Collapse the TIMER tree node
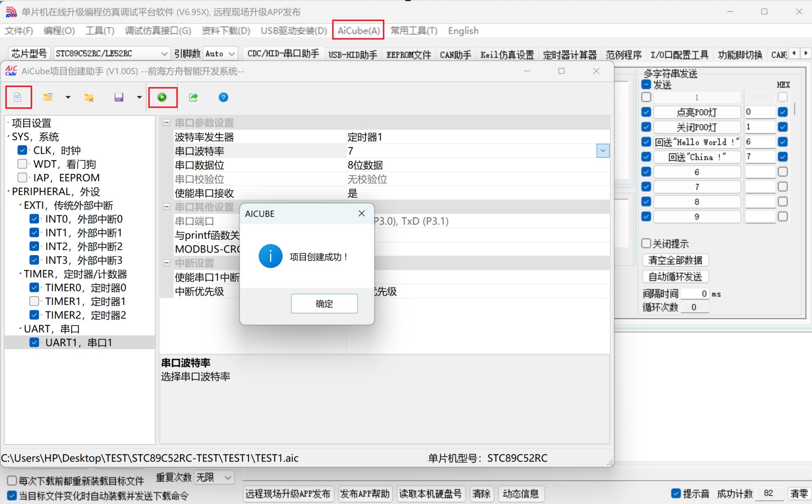Viewport: 812px width, 504px height. [20, 273]
